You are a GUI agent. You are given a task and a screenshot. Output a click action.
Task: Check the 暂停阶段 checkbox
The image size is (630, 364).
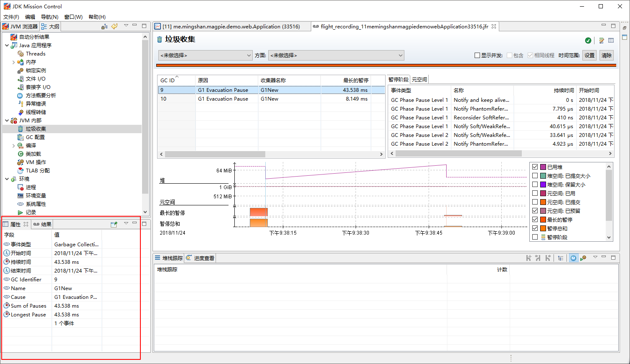coord(535,237)
